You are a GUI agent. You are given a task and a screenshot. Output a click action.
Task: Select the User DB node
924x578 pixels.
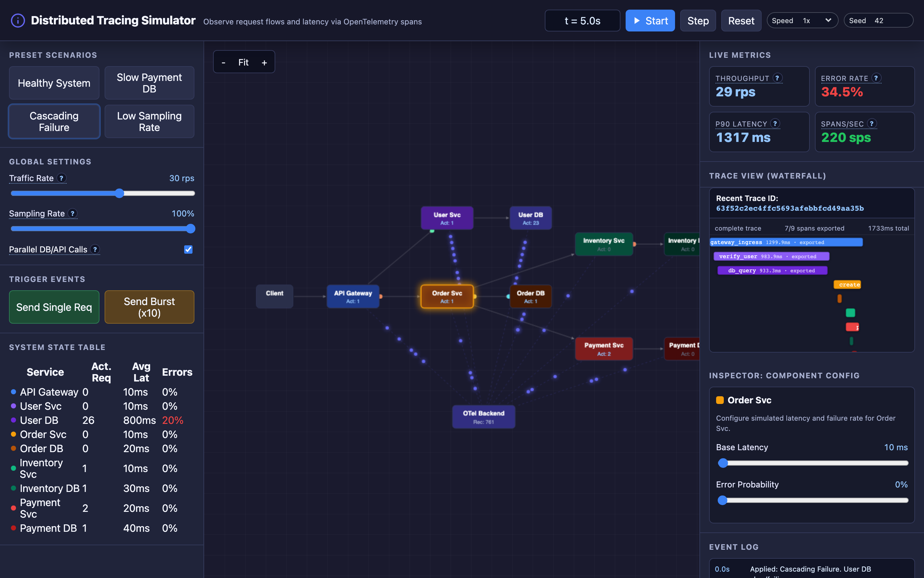coord(531,218)
